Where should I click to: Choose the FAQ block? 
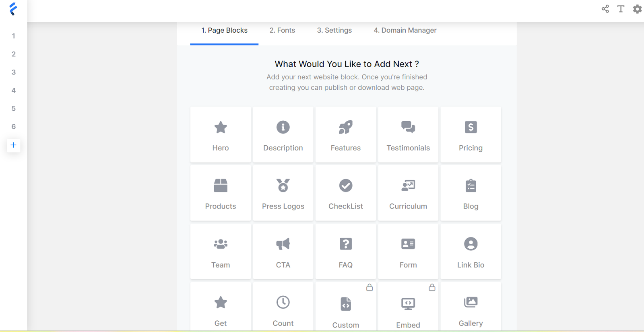tap(346, 251)
